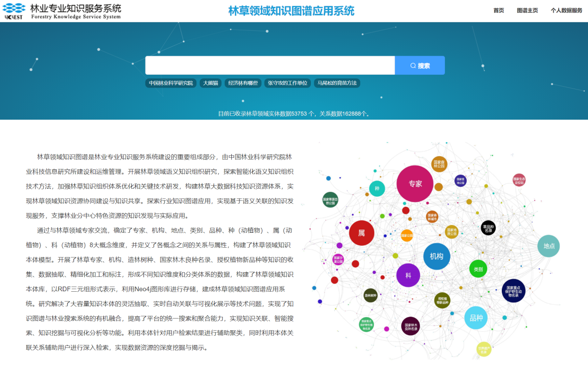Click the 中国林业科学研究院 suggestion tag
Image resolution: width=588 pixels, height=365 pixels.
(171, 83)
